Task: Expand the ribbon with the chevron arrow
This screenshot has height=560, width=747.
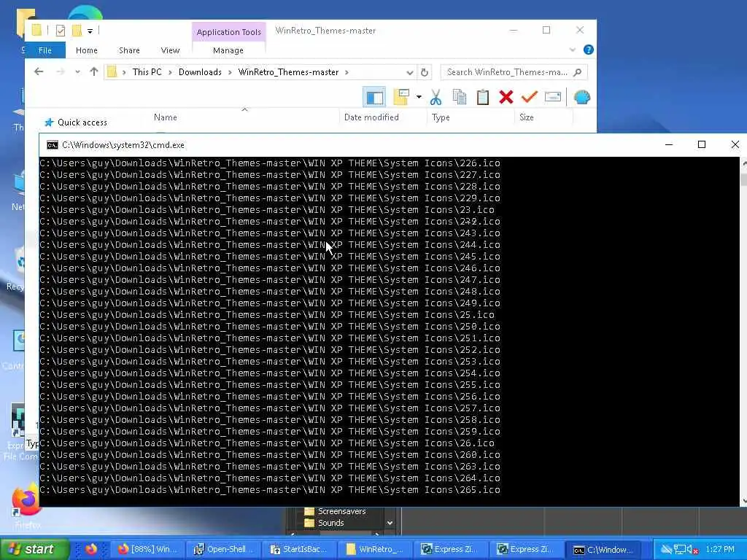Action: pos(573,50)
